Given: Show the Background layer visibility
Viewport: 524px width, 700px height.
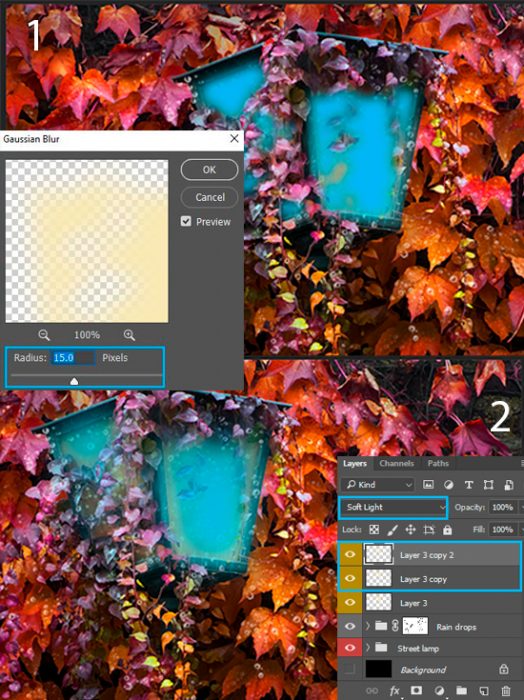Looking at the screenshot, I should [350, 669].
